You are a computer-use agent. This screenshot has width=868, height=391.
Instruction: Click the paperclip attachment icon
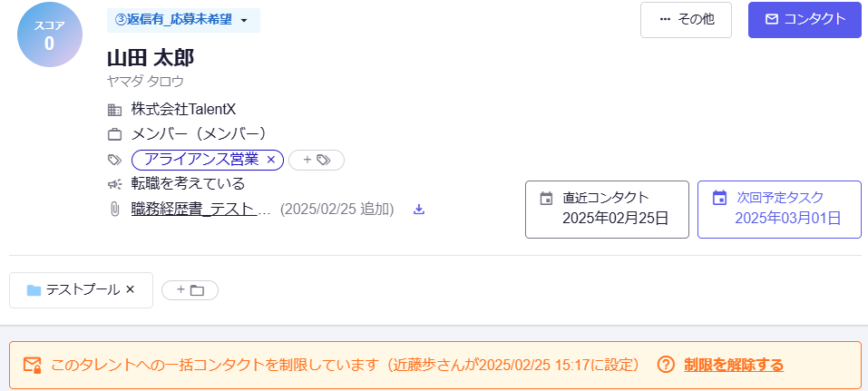click(114, 210)
